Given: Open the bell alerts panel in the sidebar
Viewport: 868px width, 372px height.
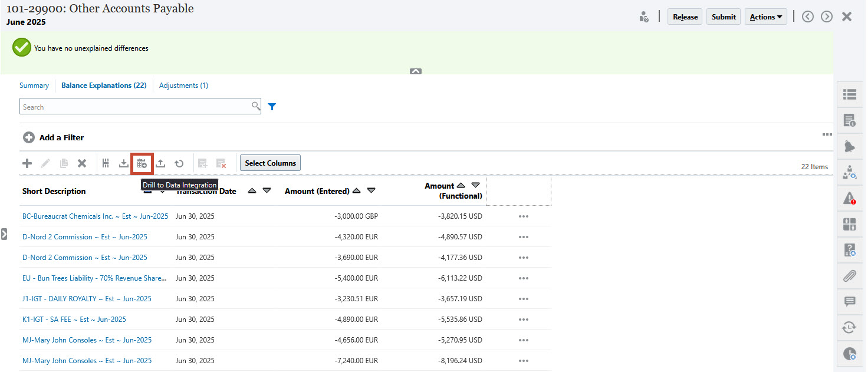Looking at the screenshot, I should click(849, 146).
